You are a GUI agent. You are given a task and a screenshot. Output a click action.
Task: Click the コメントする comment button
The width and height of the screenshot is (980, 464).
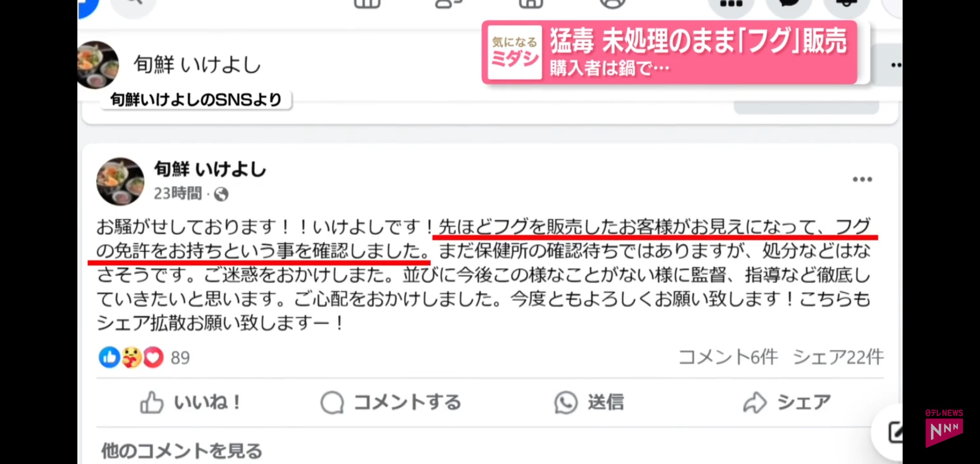coord(391,403)
